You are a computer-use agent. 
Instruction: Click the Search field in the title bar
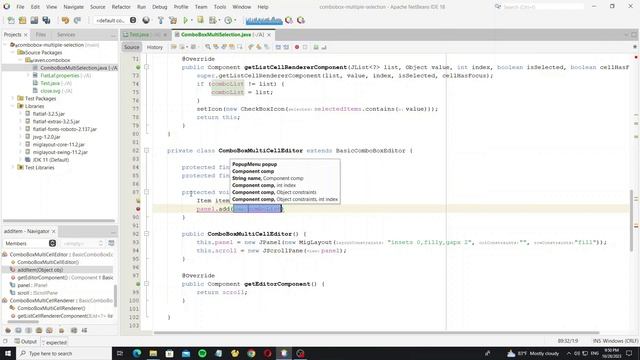pos(543,7)
